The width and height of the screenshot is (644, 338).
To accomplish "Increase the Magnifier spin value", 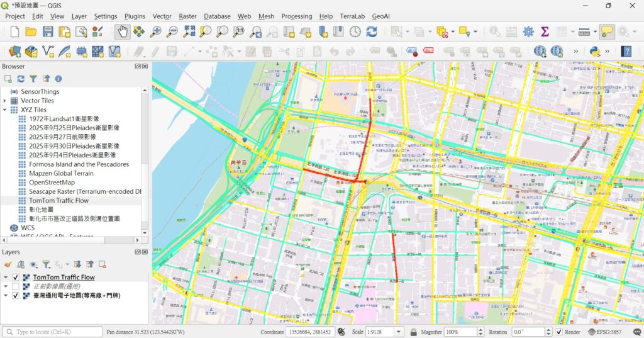I will click(480, 330).
